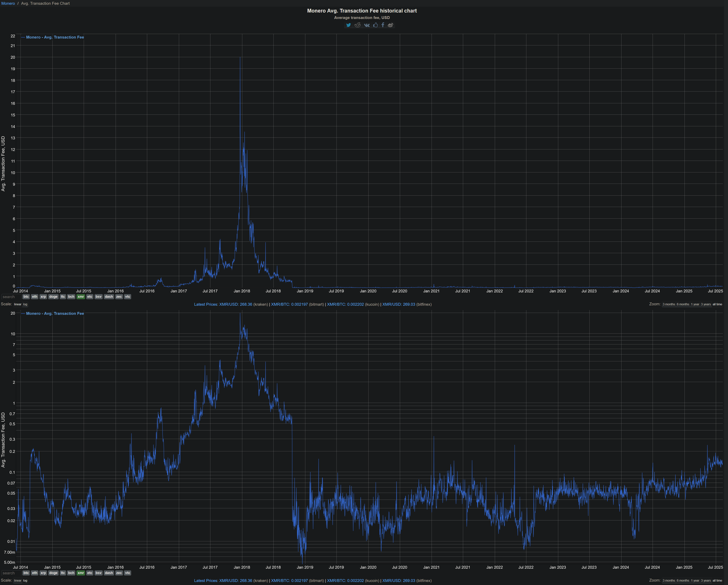Share chart via the Facebook icon
728x585 pixels.
coord(383,25)
